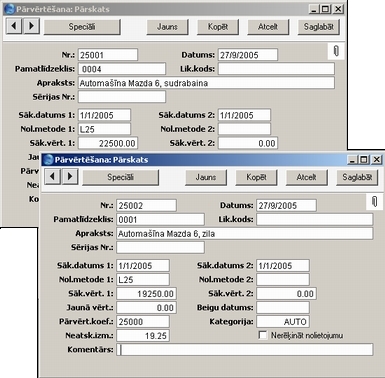
Task: Open attachments paperclip in front window
Action: pyautogui.click(x=375, y=202)
